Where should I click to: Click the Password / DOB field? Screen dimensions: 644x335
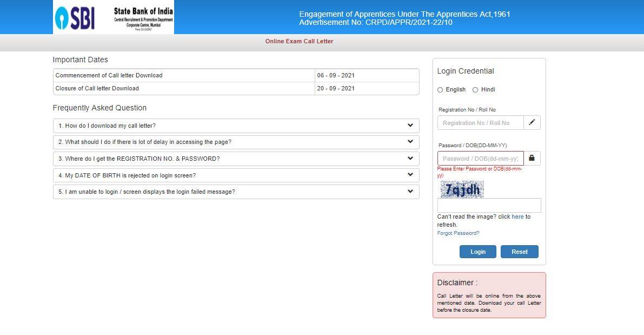pyautogui.click(x=481, y=158)
